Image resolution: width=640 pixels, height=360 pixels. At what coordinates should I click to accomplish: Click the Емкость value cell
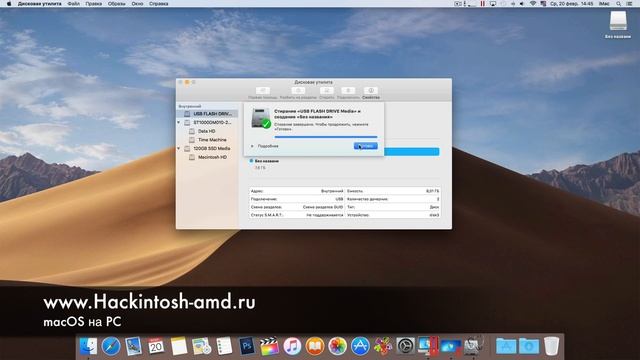tap(433, 191)
